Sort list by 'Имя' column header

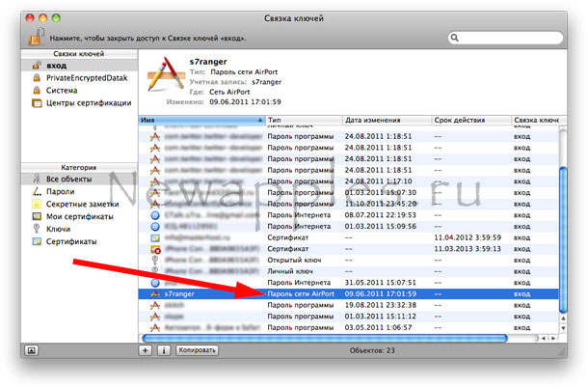tap(199, 119)
